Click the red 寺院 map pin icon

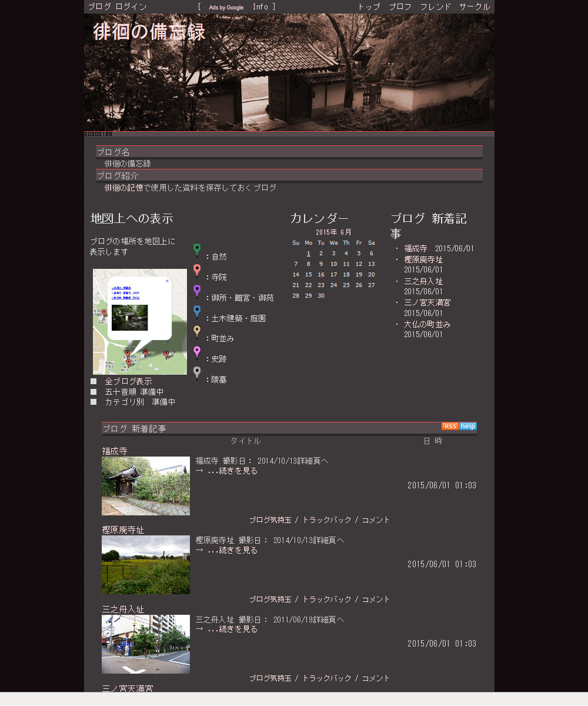tap(197, 271)
